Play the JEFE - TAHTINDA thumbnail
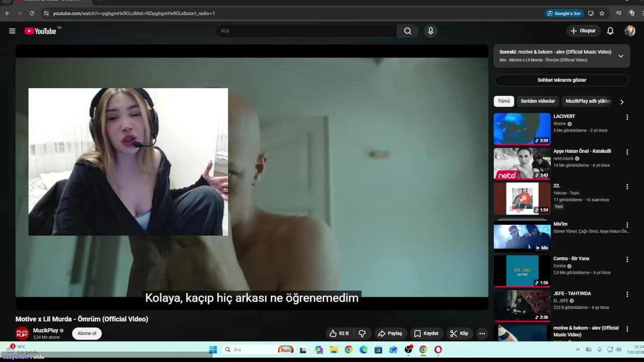The height and width of the screenshot is (362, 644). [522, 306]
